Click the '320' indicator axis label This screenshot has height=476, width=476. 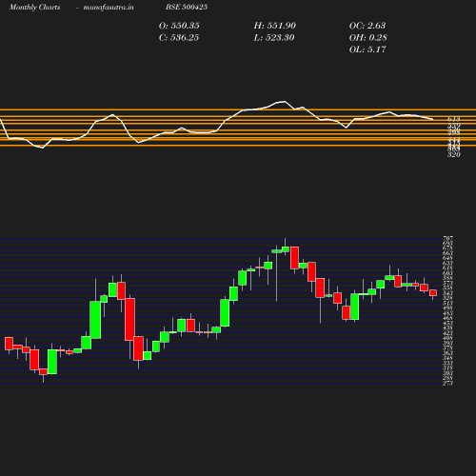tap(454, 154)
